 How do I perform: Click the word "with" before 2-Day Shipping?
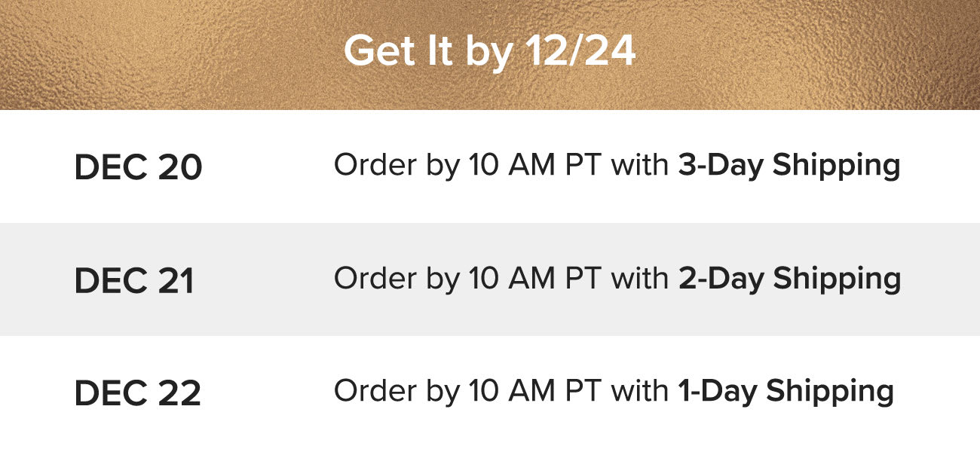click(x=640, y=278)
